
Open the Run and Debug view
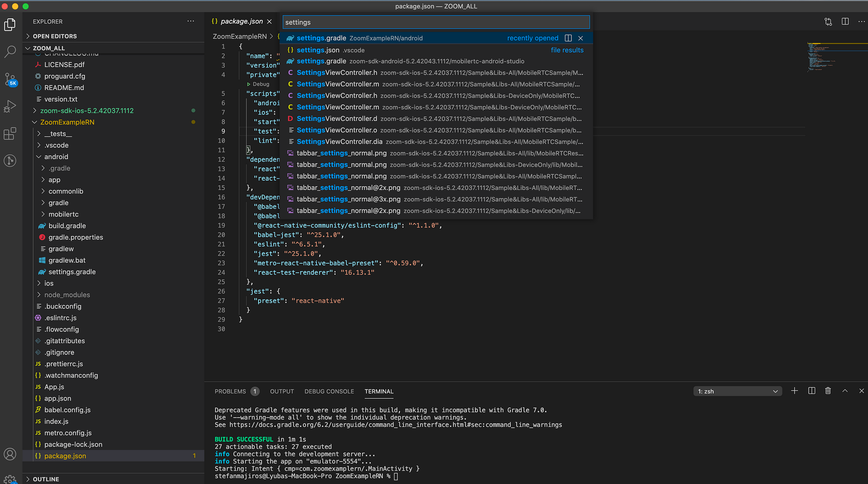point(10,106)
